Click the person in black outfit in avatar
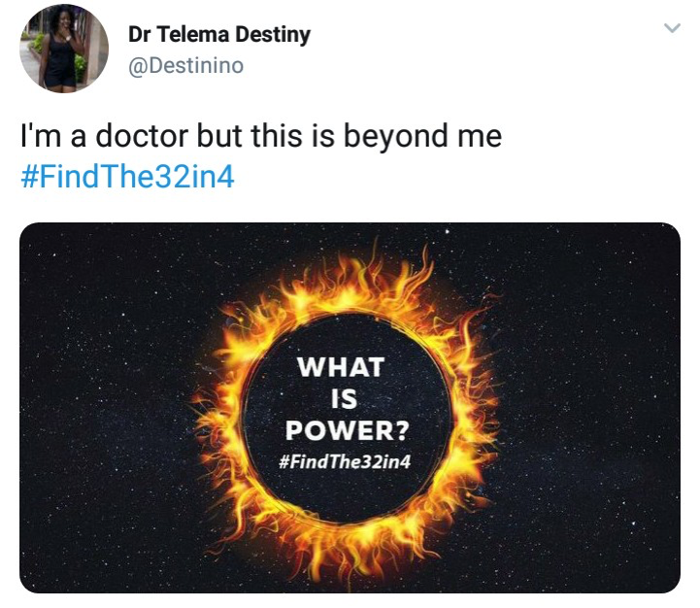Viewport: 700px width, 608px height. click(59, 50)
